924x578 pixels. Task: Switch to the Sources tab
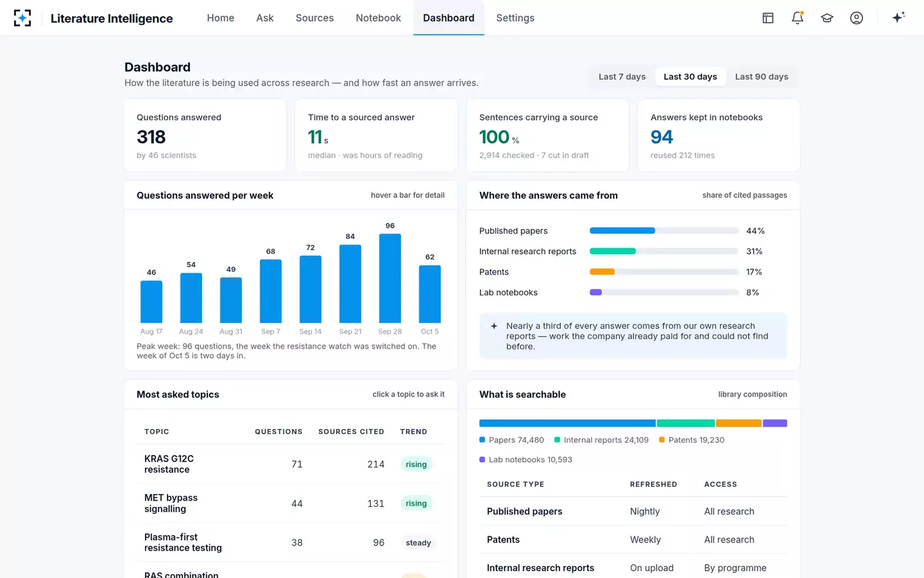coord(314,18)
